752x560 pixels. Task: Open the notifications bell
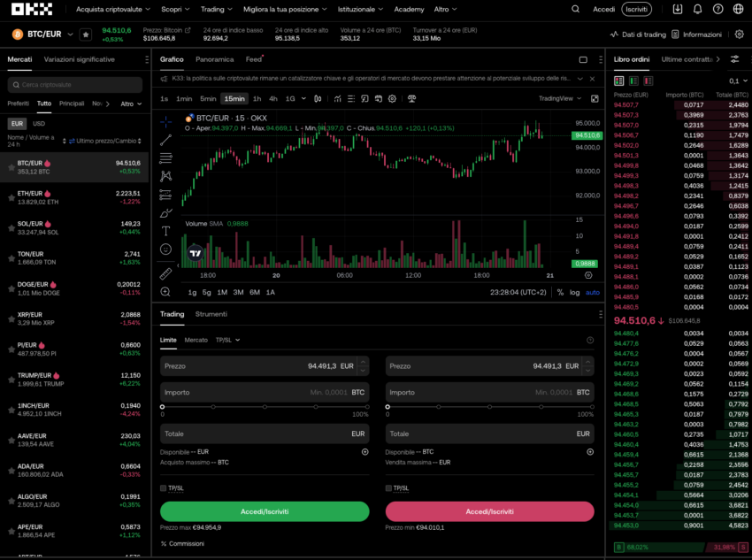(x=697, y=9)
